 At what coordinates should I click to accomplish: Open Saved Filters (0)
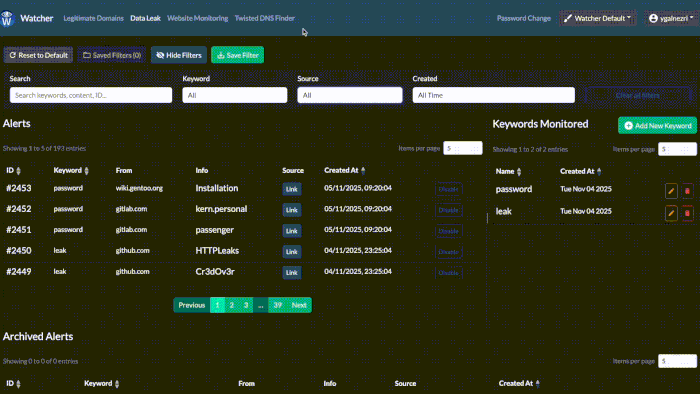(112, 55)
